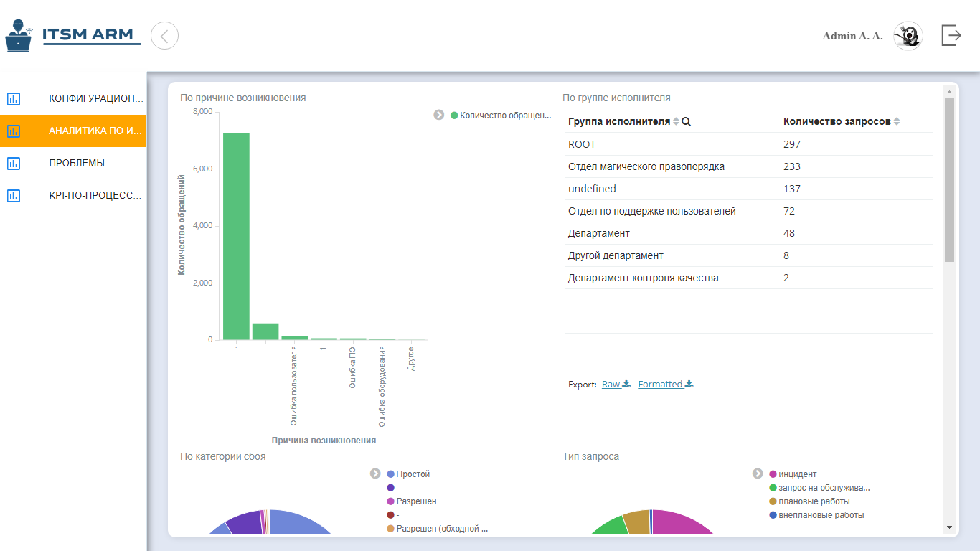The width and height of the screenshot is (980, 551).
Task: Click Департамент контроля качества row
Action: click(x=748, y=278)
